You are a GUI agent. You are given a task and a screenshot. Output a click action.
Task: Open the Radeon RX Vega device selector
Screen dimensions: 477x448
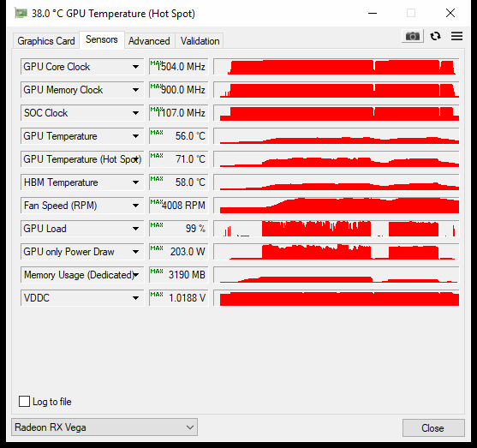pos(104,427)
